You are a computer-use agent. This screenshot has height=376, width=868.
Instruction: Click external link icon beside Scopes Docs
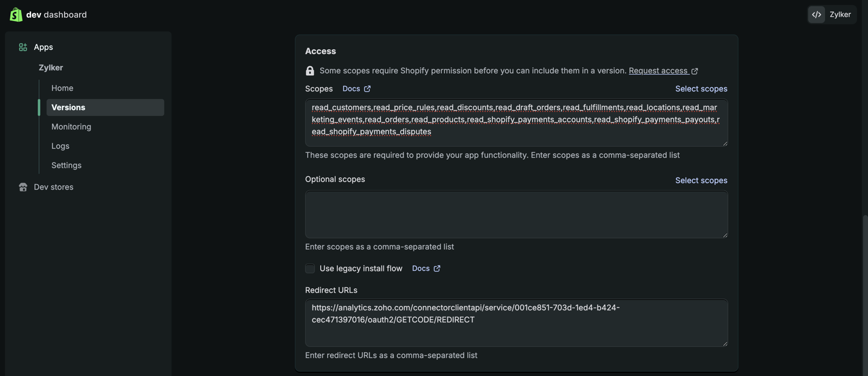tap(367, 89)
